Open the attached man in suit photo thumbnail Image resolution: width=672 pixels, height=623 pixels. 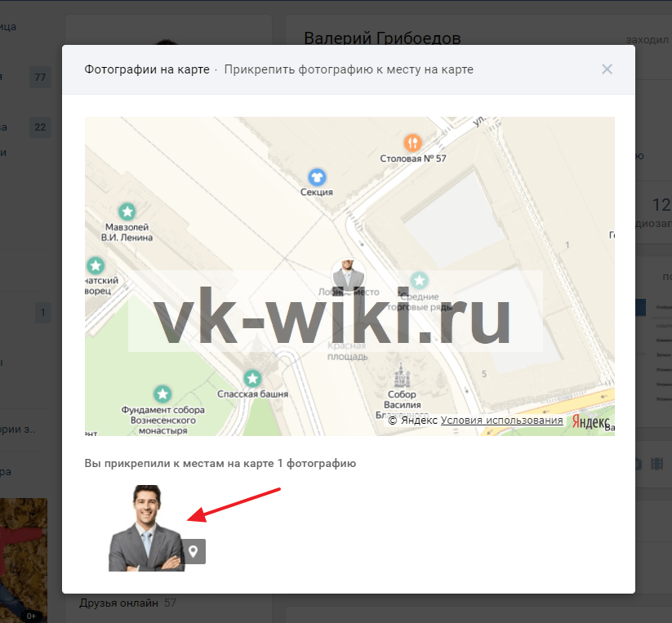pyautogui.click(x=147, y=528)
